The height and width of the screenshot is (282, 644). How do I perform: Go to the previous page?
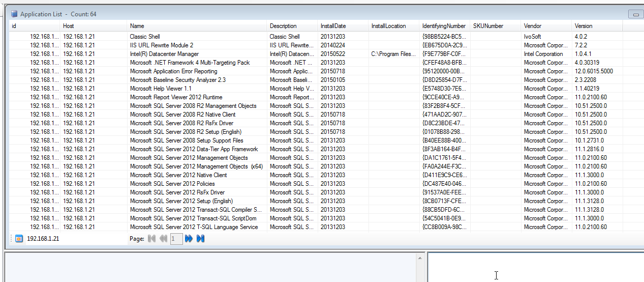(x=163, y=238)
